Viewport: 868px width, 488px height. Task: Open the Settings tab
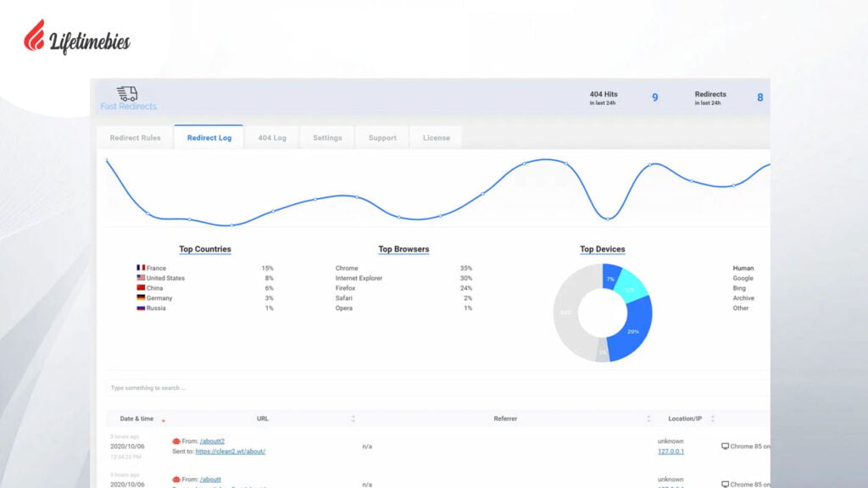point(327,138)
